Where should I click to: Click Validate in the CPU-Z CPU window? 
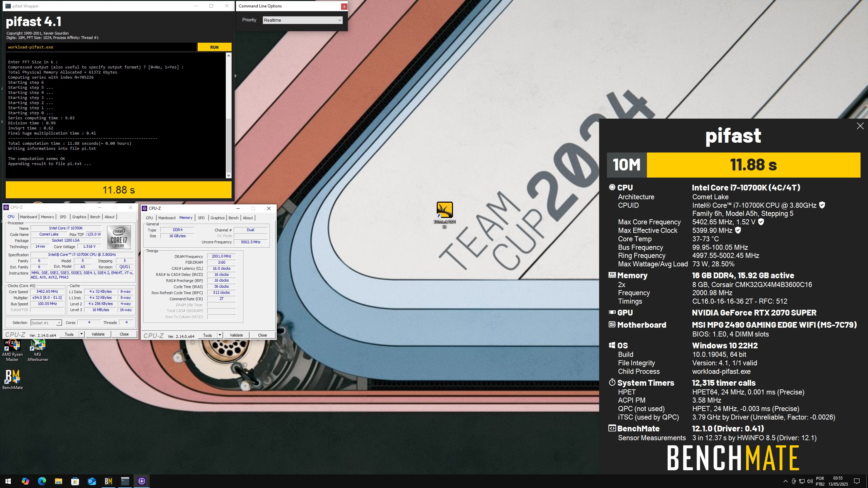(98, 334)
